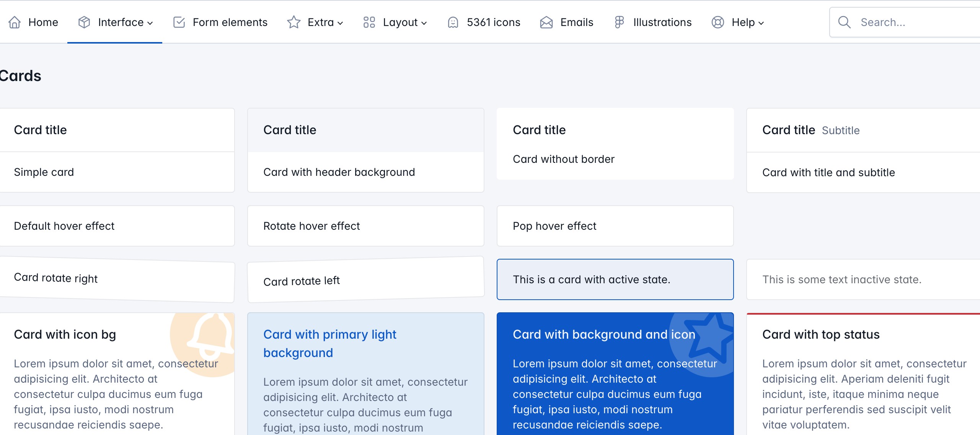Click Card with primary light background title

[x=330, y=343]
